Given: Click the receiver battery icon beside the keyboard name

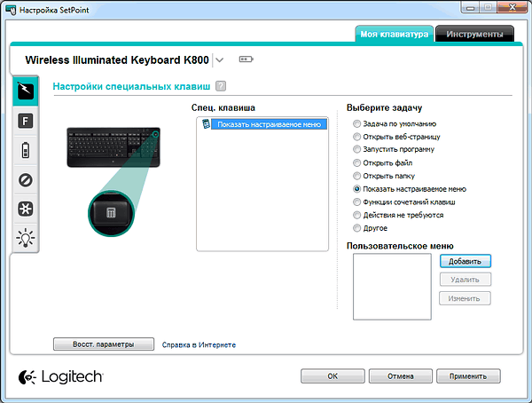Looking at the screenshot, I should click(x=246, y=59).
